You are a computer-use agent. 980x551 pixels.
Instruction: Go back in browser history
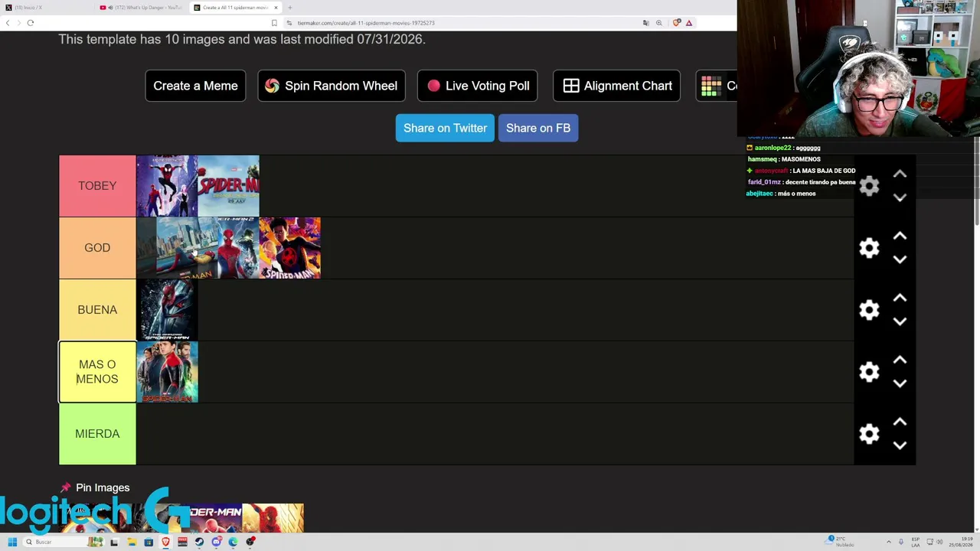pyautogui.click(x=8, y=23)
